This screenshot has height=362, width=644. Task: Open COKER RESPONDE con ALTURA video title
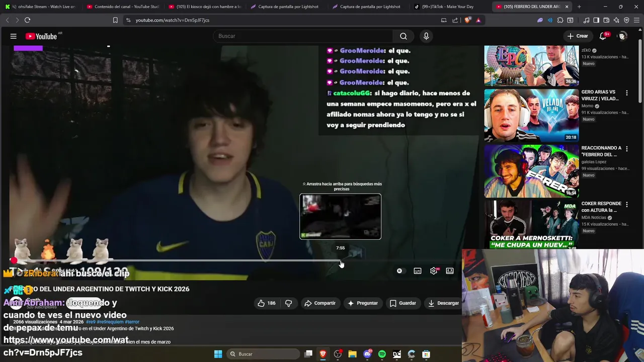601,207
